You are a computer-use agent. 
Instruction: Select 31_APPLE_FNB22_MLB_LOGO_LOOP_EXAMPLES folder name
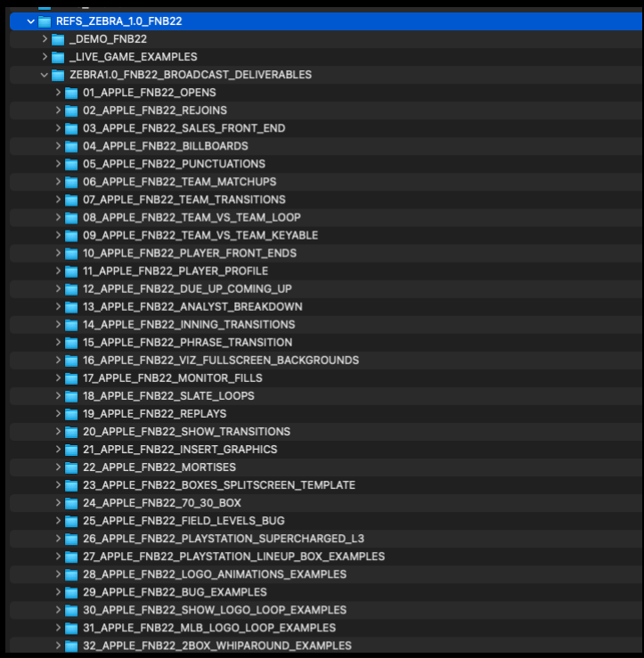209,628
